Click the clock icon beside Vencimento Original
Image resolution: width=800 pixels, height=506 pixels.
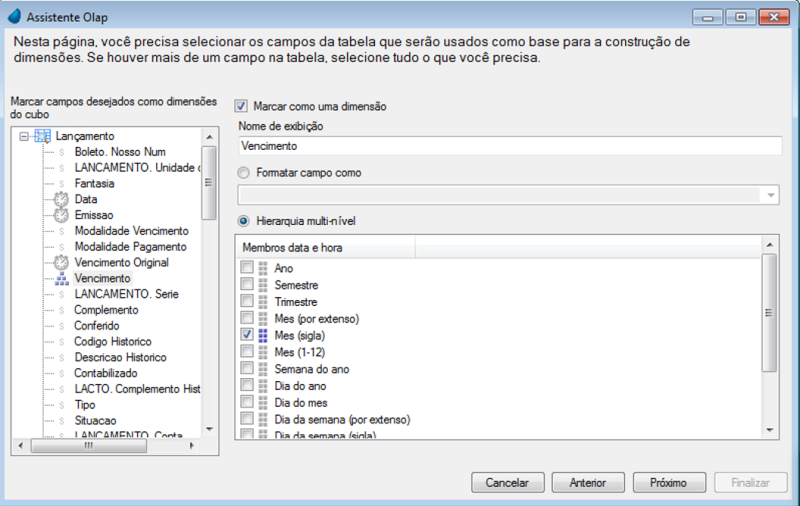[61, 262]
